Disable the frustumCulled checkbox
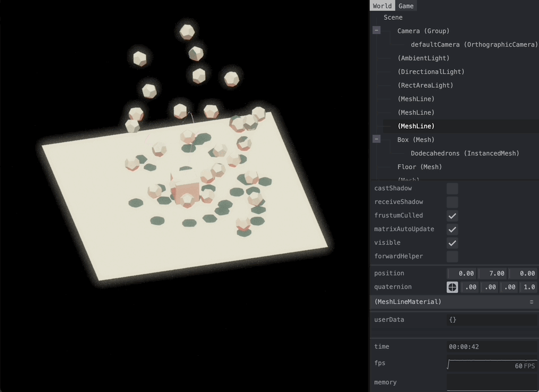Screen dimensions: 539x392 tap(452, 215)
